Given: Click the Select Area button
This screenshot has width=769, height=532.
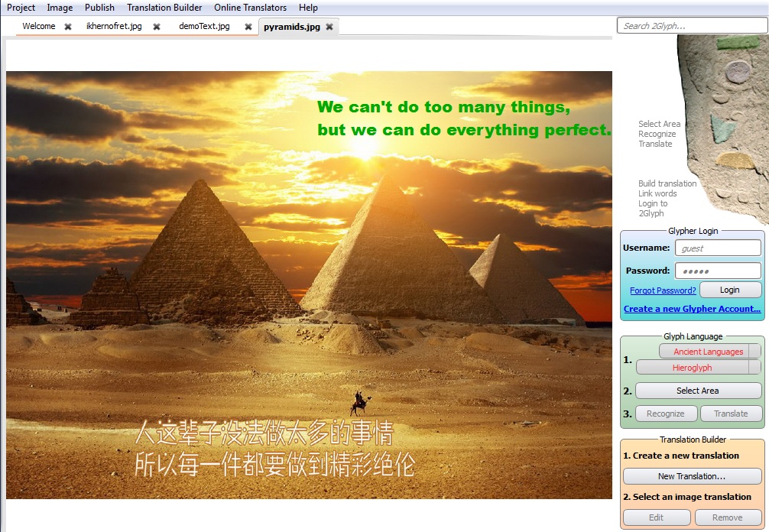Looking at the screenshot, I should pos(699,391).
